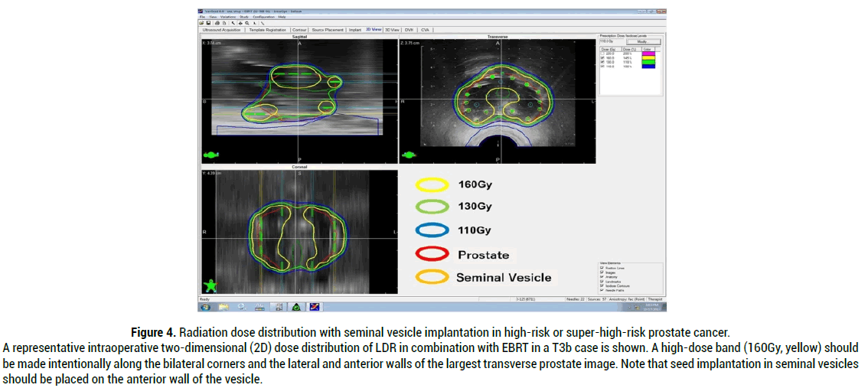
Task: Toggle the Images checkbox in View Elements
Action: (x=602, y=272)
